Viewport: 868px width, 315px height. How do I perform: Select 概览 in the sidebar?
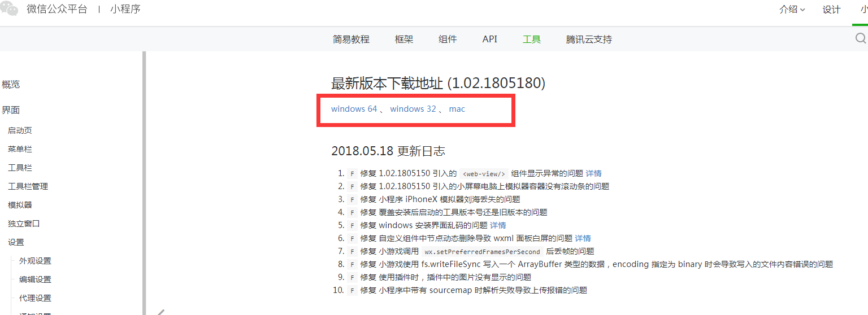click(11, 85)
